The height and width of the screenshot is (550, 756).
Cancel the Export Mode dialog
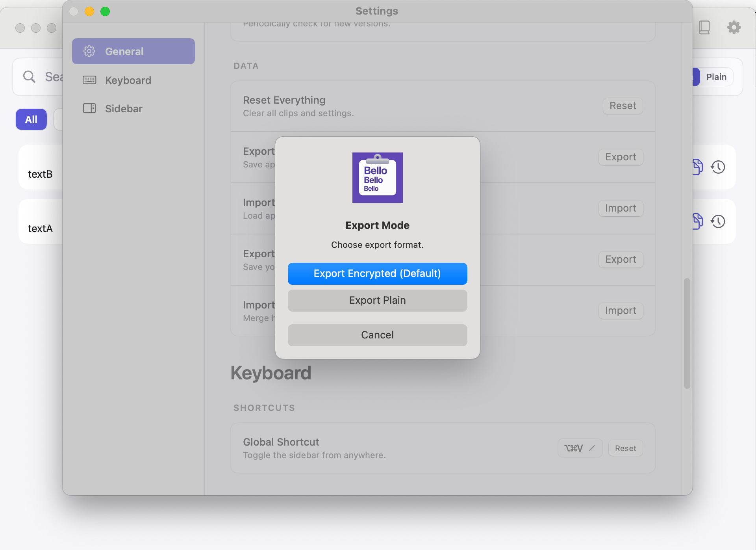click(377, 335)
